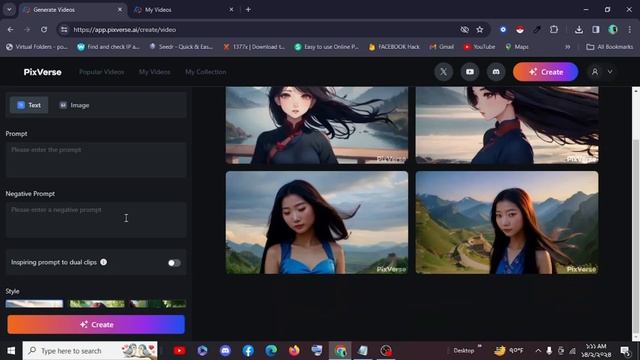Open Gmail bookmark
Image resolution: width=640 pixels, height=360 pixels.
442,47
